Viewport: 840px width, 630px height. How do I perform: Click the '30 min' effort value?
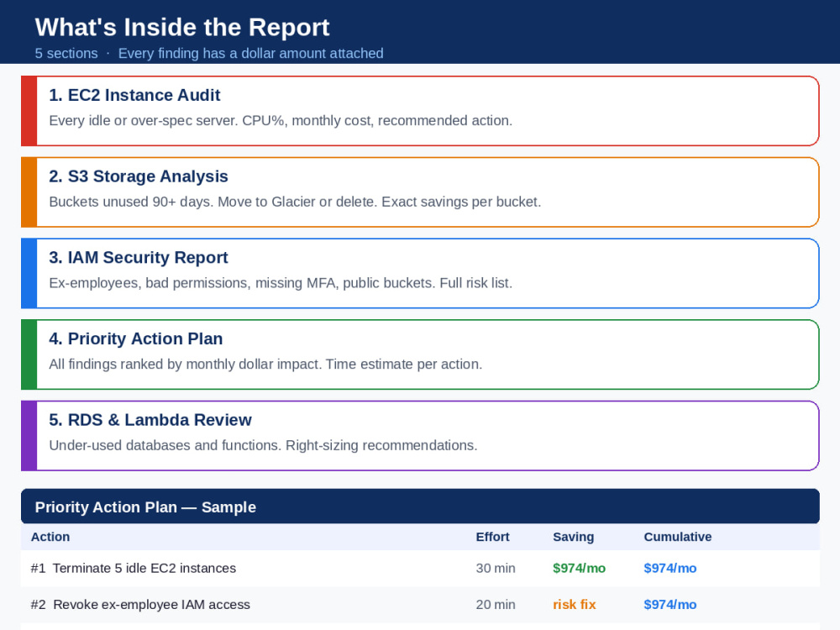[496, 568]
